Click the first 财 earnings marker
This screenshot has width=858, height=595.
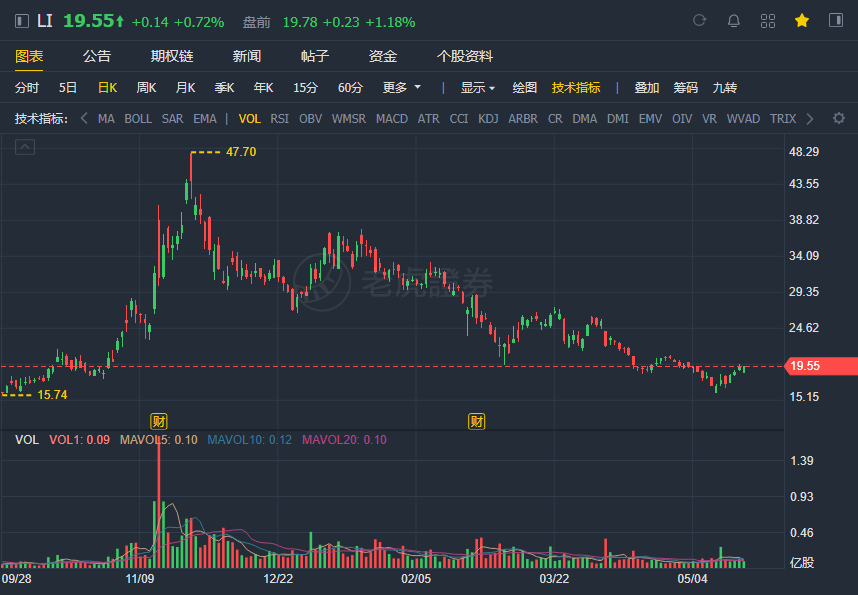(159, 421)
